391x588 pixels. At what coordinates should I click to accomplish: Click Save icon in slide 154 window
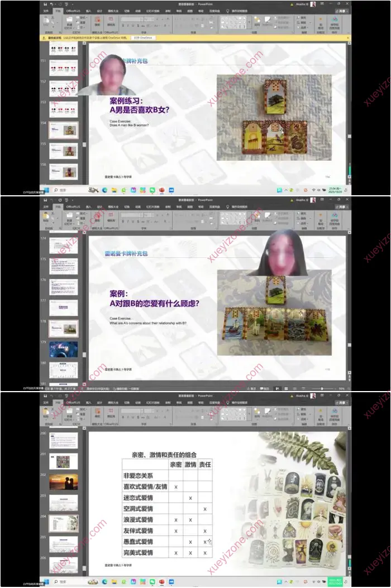[x=45, y=4]
